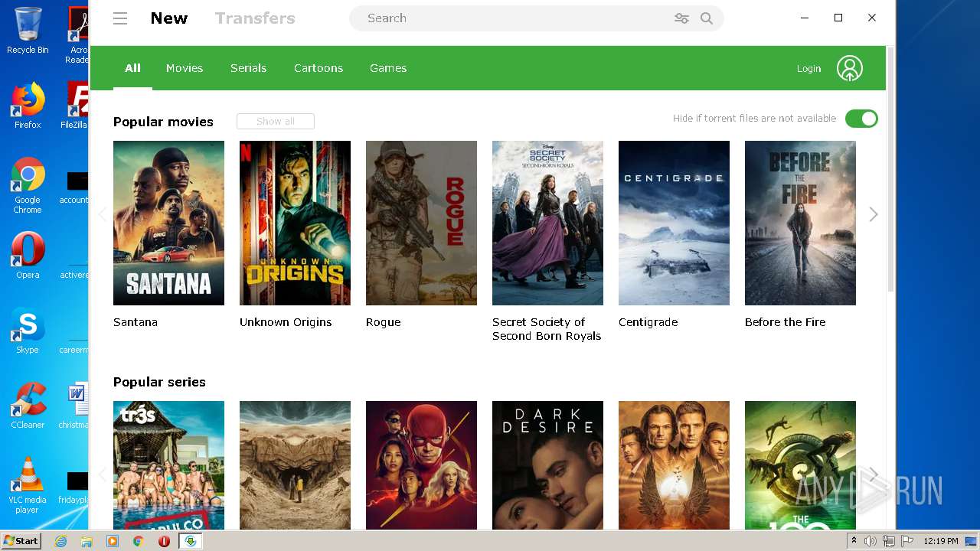Open Before the Fire title link

point(786,322)
